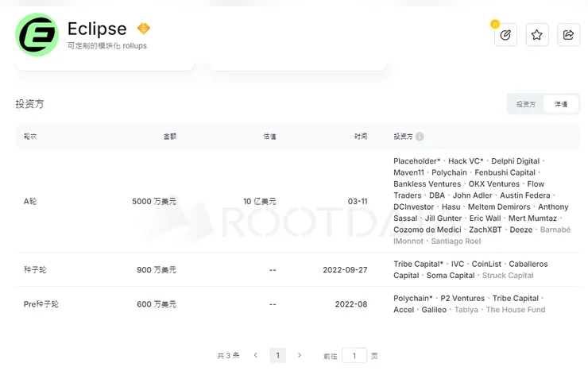Click the Eclipse project title

[x=97, y=29]
